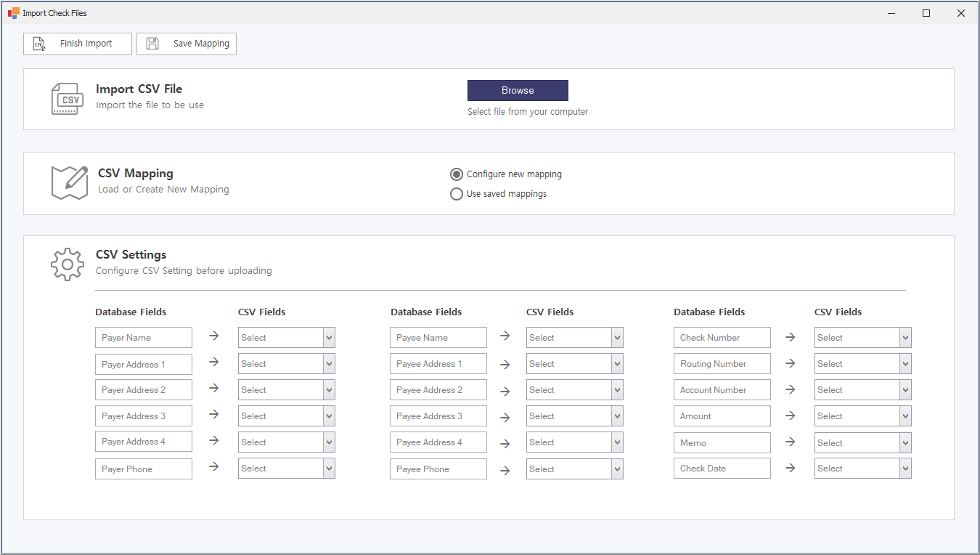Click the CSV Settings gear icon

pos(68,264)
